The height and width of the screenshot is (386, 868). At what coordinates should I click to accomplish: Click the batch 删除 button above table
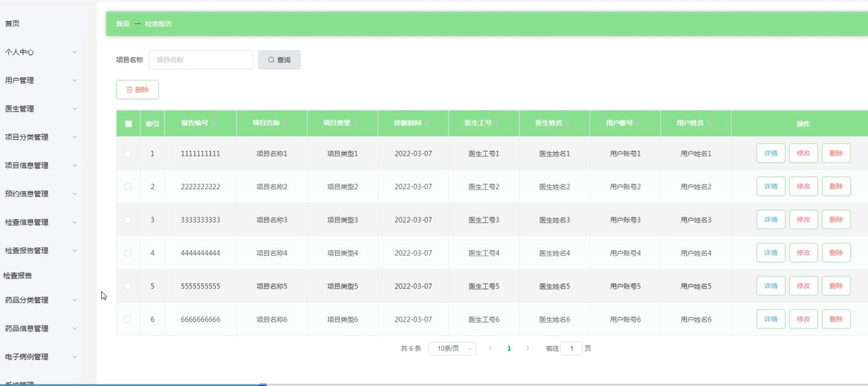pyautogui.click(x=138, y=90)
